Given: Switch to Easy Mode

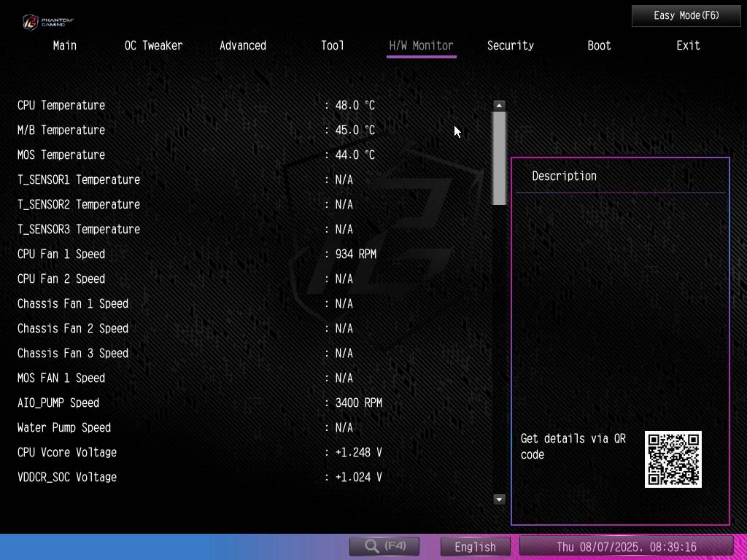Looking at the screenshot, I should click(x=686, y=15).
